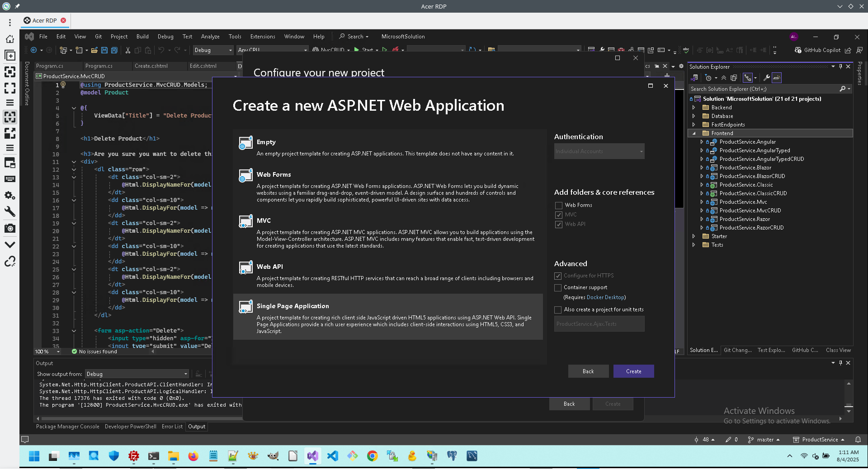Click the RDP sidebar home icon

(10, 39)
